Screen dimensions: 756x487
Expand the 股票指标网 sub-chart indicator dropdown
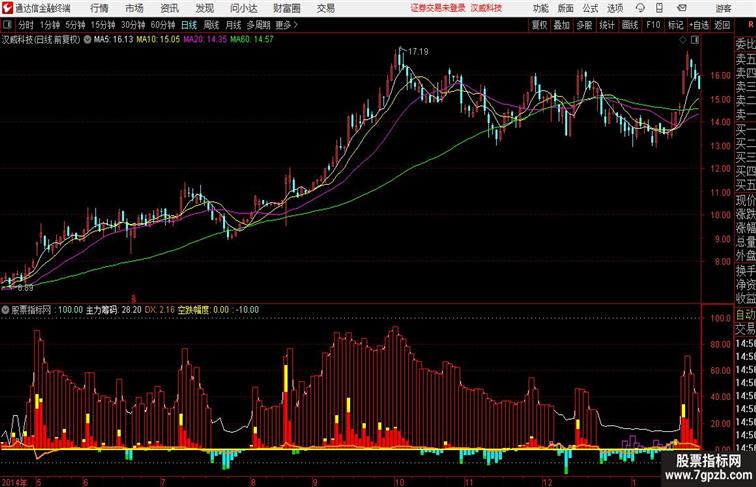5,310
